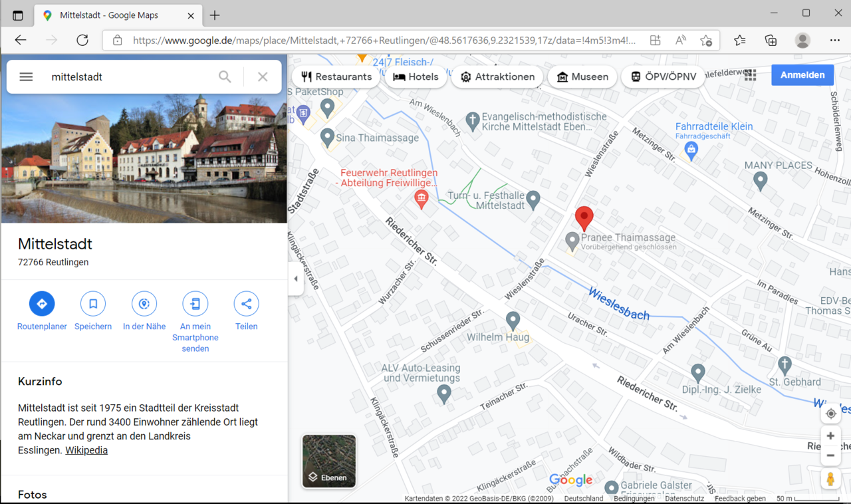Click the ALV Auto-Leasing marker
This screenshot has height=504, width=851.
coord(444,394)
